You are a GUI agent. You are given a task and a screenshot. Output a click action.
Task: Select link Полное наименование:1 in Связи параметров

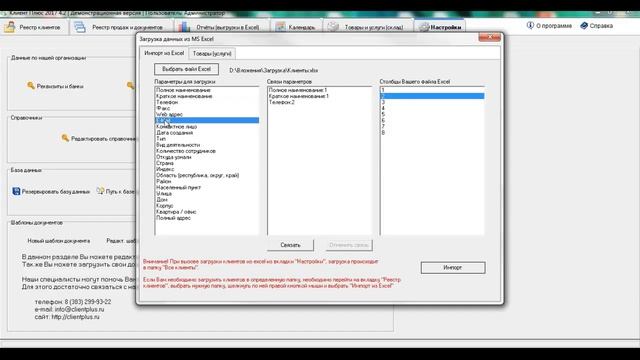tap(320, 90)
